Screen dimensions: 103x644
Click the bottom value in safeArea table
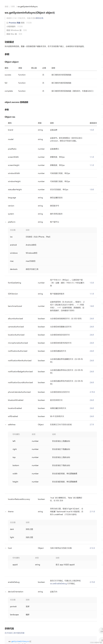(x=16, y=466)
